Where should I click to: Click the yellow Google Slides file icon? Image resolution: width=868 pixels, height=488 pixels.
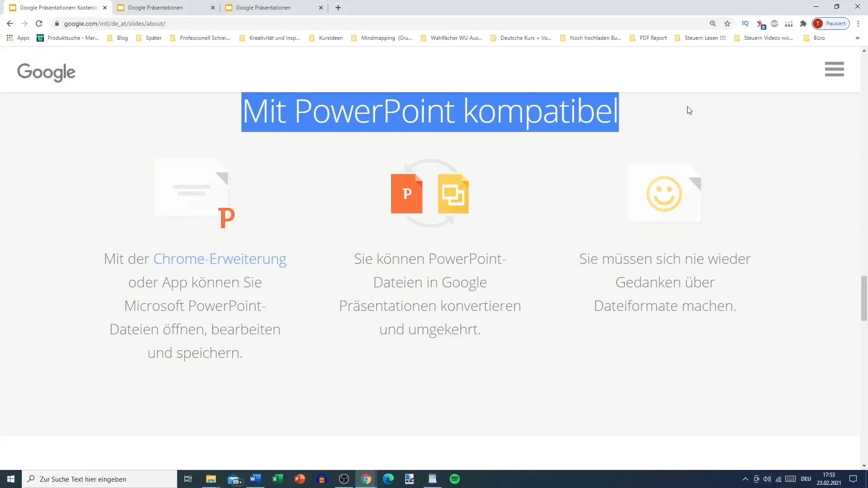click(x=453, y=193)
